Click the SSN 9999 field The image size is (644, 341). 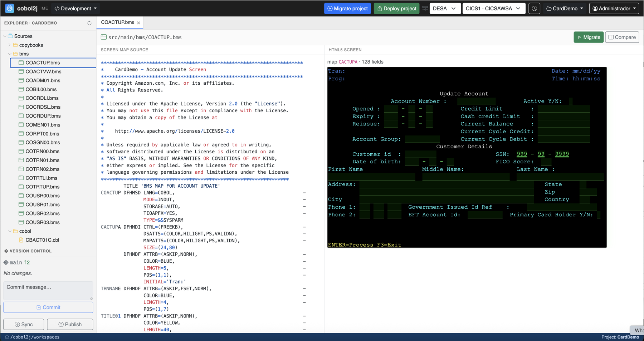(x=562, y=154)
